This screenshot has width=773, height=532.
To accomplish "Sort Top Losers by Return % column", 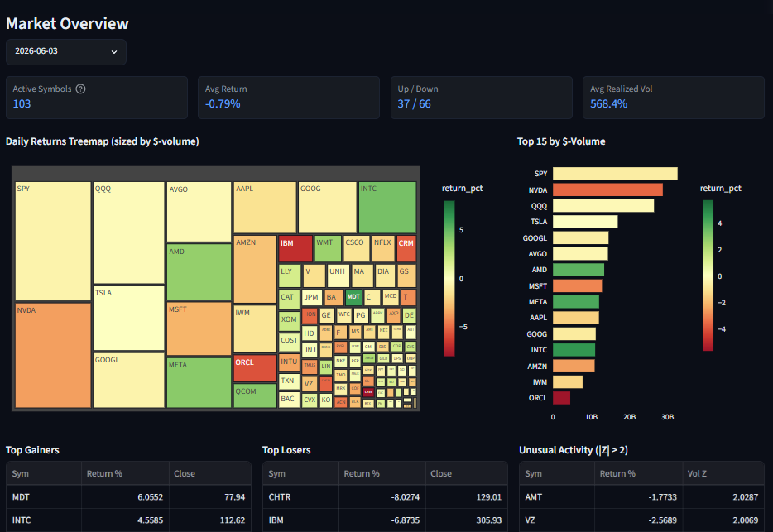I will tap(382, 474).
